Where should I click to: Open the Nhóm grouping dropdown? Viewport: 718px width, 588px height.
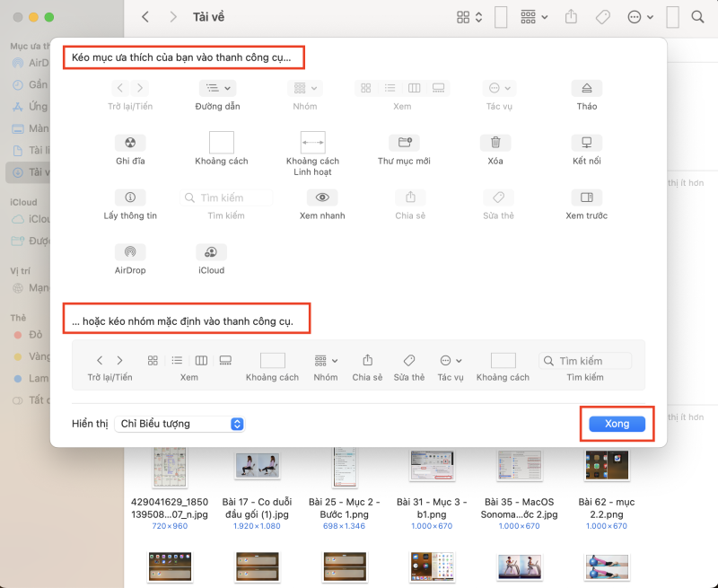tap(304, 87)
